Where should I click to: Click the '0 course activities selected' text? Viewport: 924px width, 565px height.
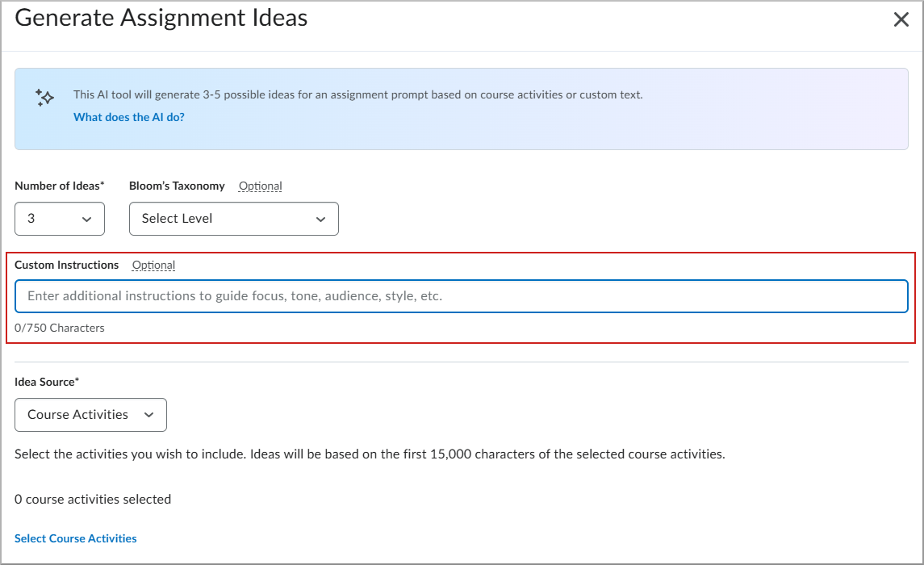pos(93,499)
